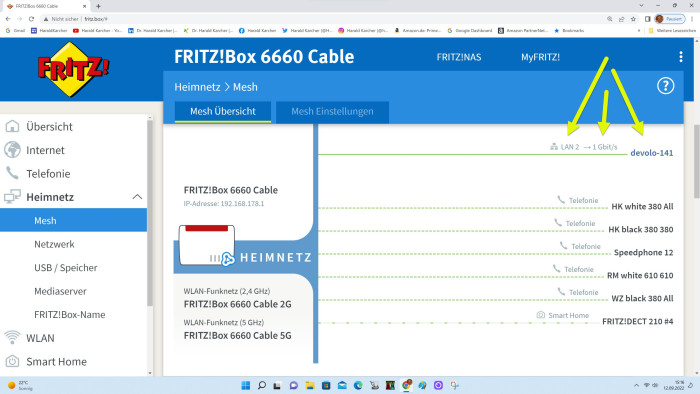The height and width of the screenshot is (394, 700).
Task: Click device WZ black 380 All
Action: [642, 299]
